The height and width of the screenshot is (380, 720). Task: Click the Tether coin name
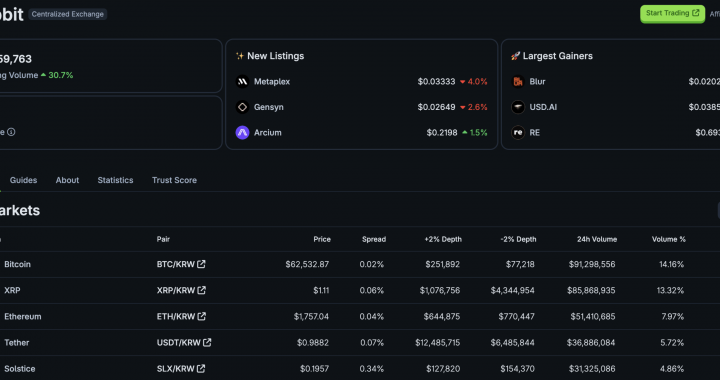point(17,342)
